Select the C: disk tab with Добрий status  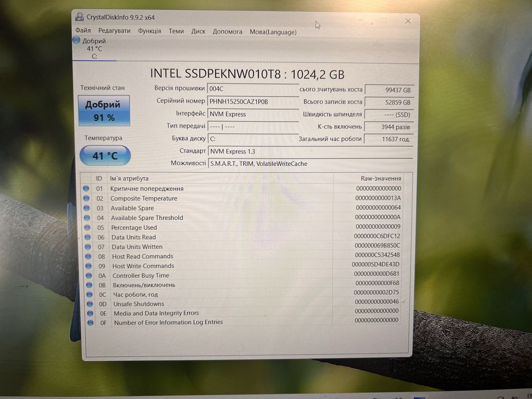pyautogui.click(x=94, y=48)
